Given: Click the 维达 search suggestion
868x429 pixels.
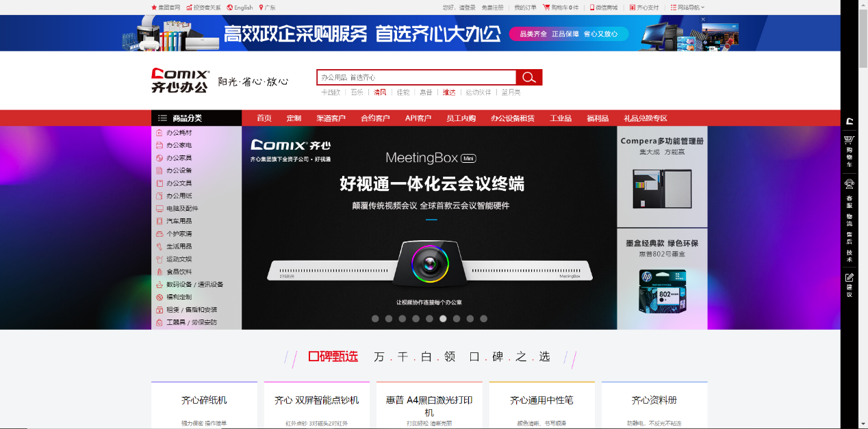Looking at the screenshot, I should coord(449,92).
